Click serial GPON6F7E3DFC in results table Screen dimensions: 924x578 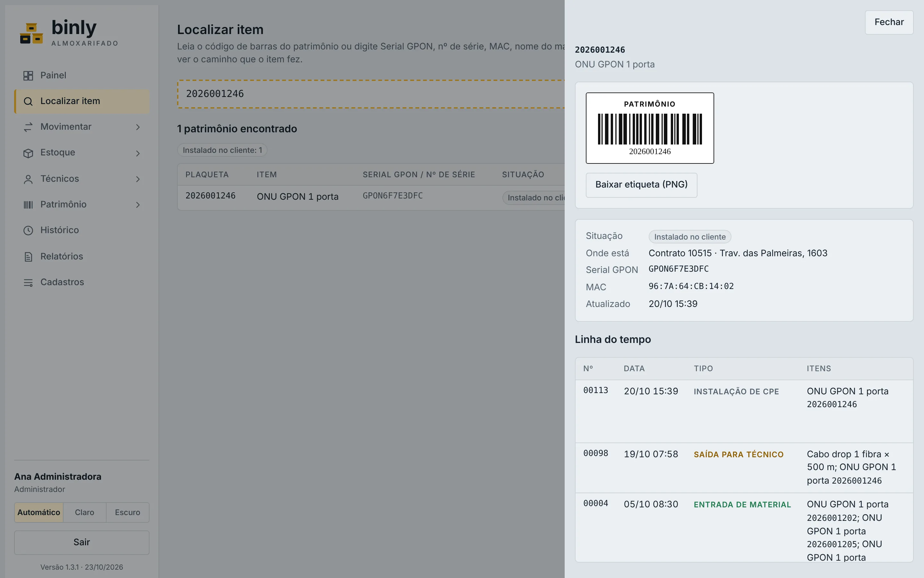[x=392, y=196]
